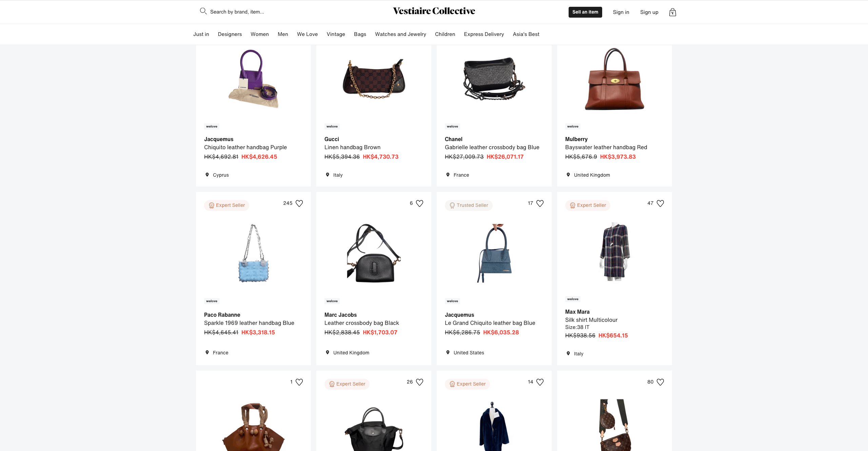This screenshot has width=868, height=451.
Task: Click the Sign up link
Action: [649, 12]
